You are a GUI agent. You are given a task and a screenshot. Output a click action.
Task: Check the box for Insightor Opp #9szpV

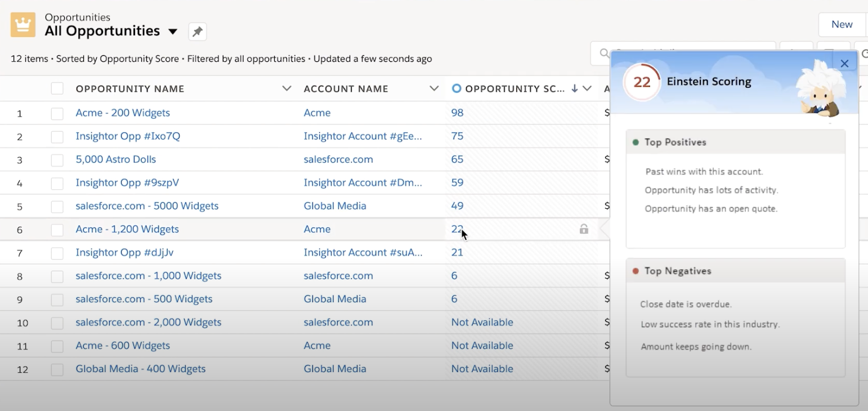point(57,184)
